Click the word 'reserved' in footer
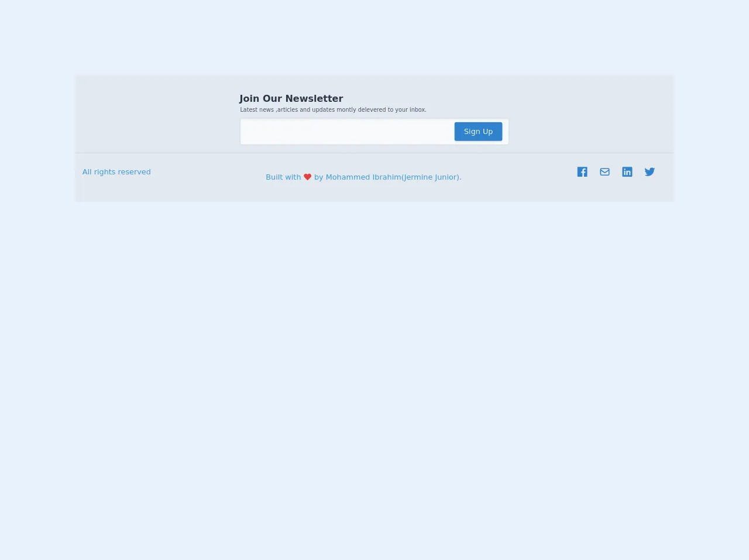This screenshot has height=560, width=749. coord(134,171)
